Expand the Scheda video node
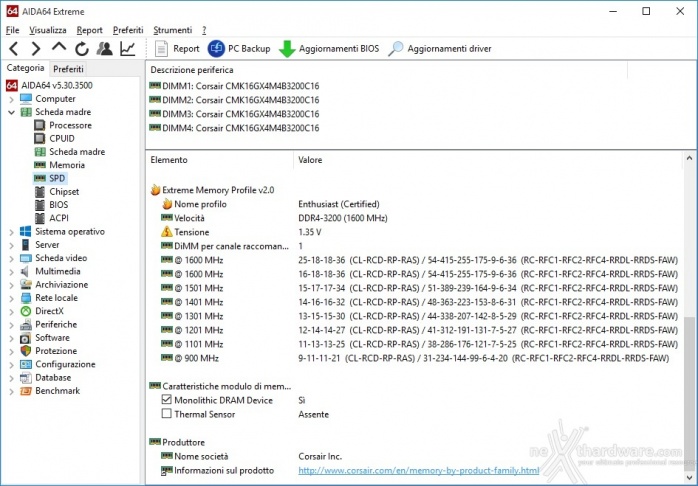The height and width of the screenshot is (486, 698). (12, 259)
